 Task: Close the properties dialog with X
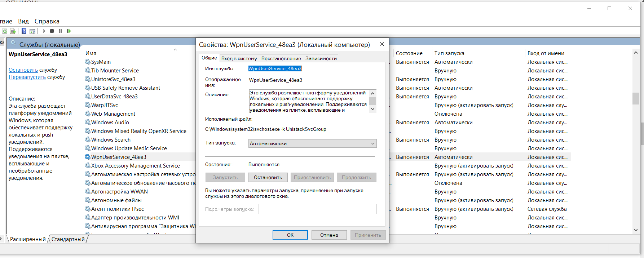pos(382,44)
